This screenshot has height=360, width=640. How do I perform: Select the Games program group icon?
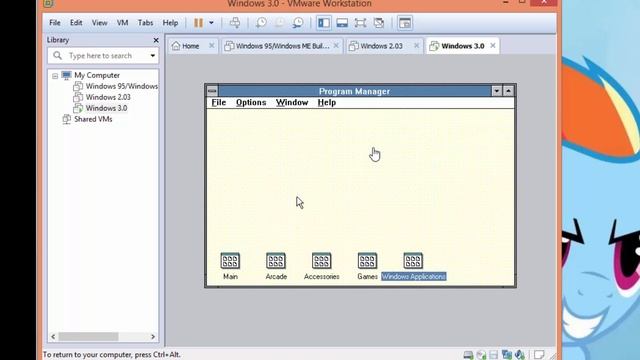point(367,261)
